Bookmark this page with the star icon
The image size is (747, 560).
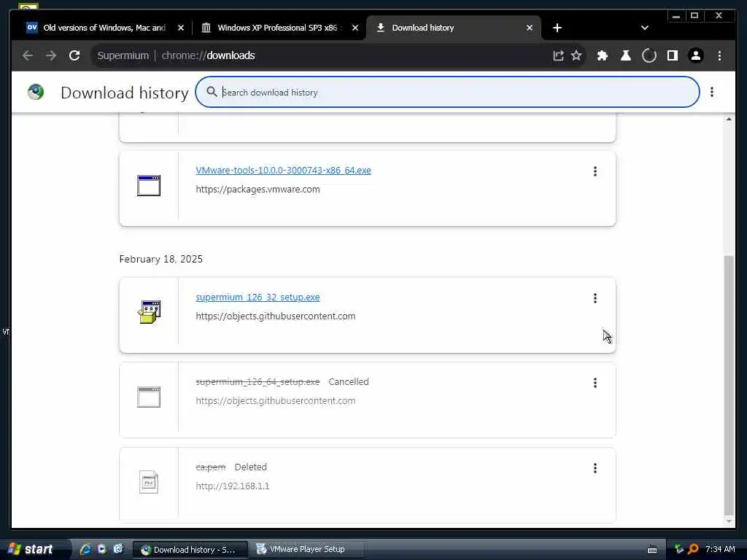pos(576,55)
